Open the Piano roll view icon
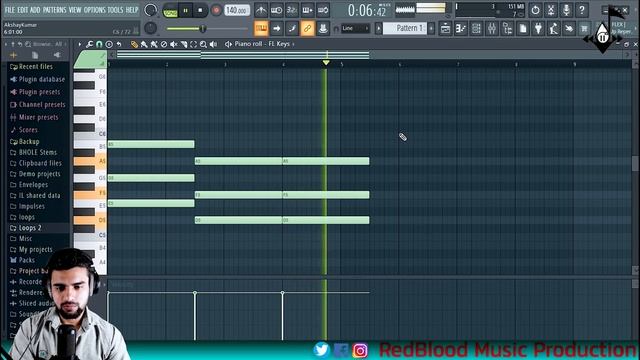The height and width of the screenshot is (360, 640). coord(461,29)
